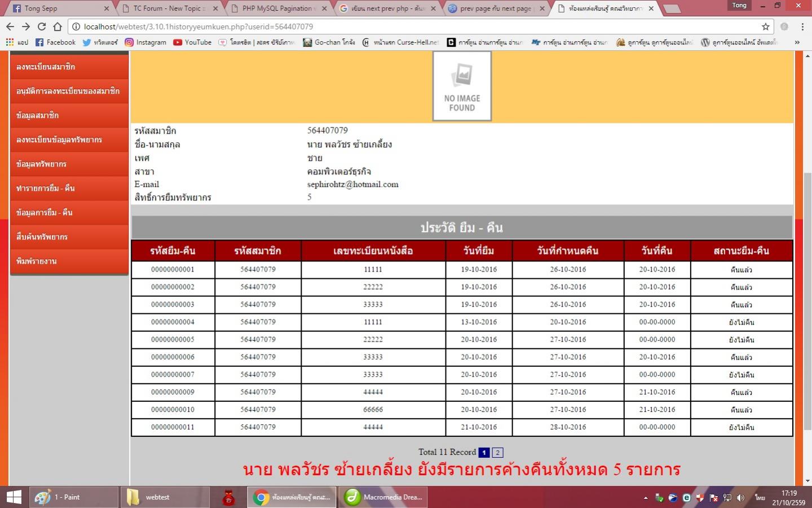Open the webtest folder from the taskbar
This screenshot has width=812, height=508.
click(164, 497)
